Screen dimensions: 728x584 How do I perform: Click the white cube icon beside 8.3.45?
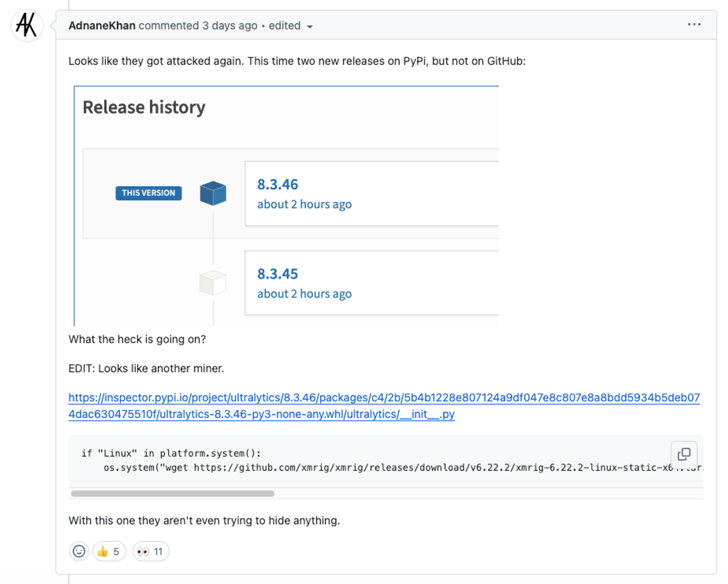click(x=213, y=283)
